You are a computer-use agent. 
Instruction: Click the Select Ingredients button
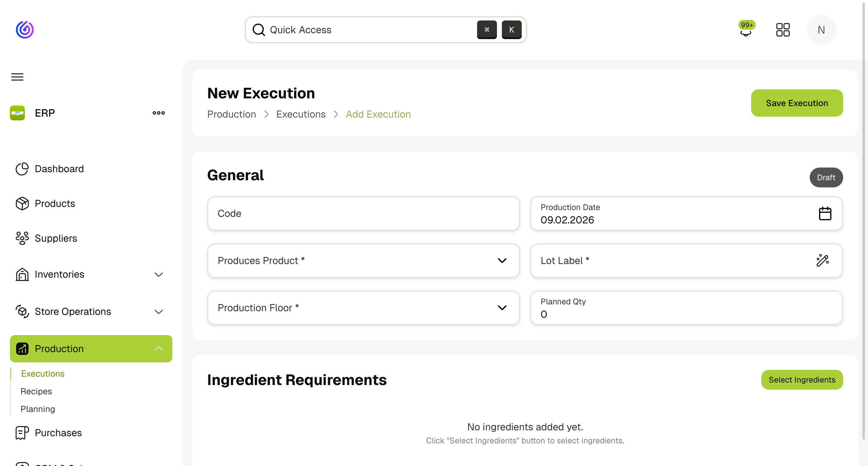coord(802,380)
